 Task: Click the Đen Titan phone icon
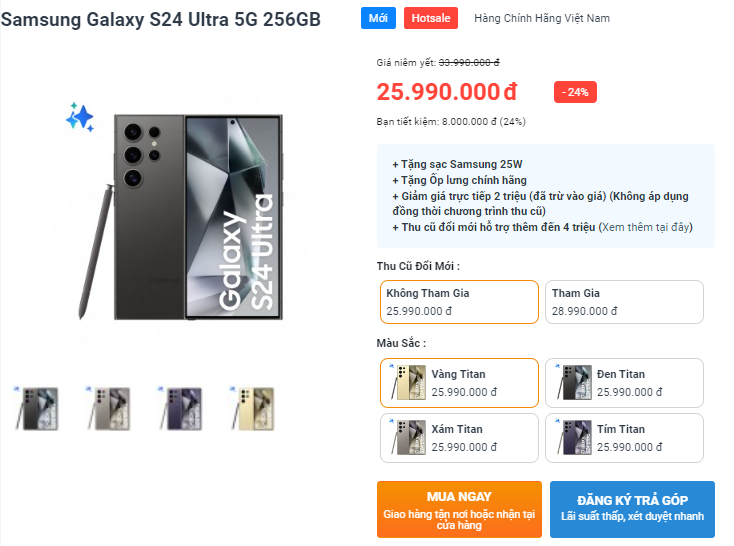[x=572, y=383]
